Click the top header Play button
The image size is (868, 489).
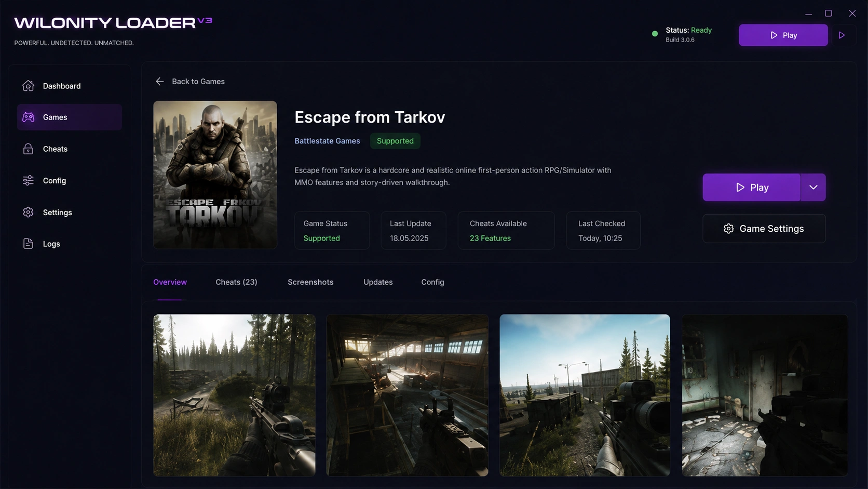[x=783, y=35]
